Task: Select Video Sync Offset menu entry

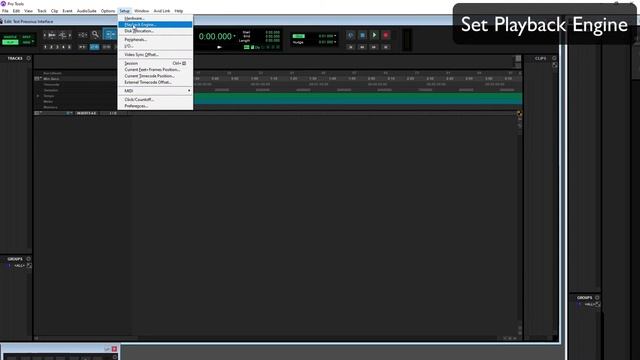Action: click(x=155, y=54)
